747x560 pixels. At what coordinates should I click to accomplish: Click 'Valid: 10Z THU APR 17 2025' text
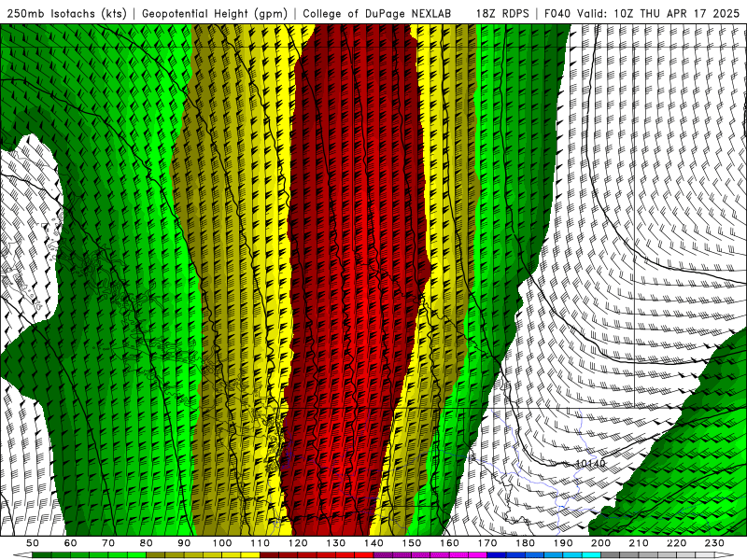[658, 13]
